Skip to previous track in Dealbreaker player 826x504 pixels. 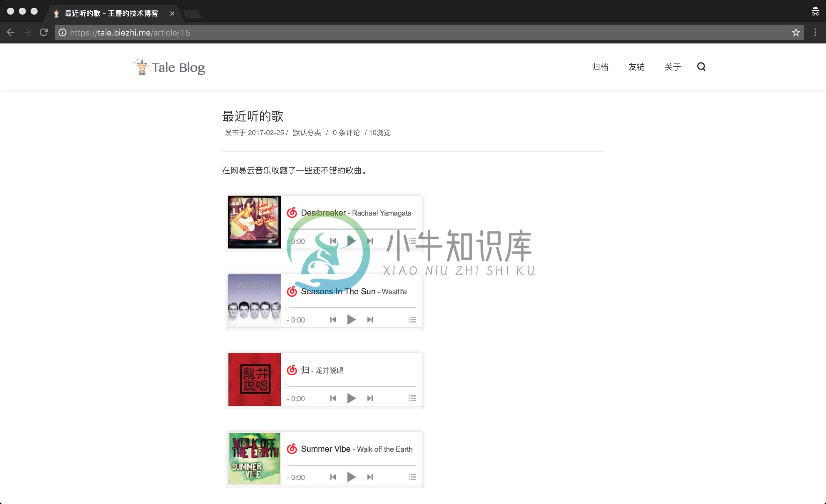(333, 241)
